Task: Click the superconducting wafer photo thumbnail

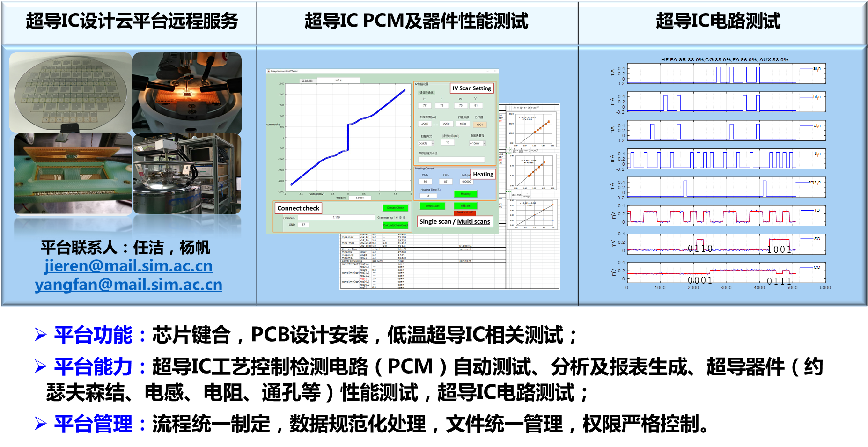Action: click(71, 92)
